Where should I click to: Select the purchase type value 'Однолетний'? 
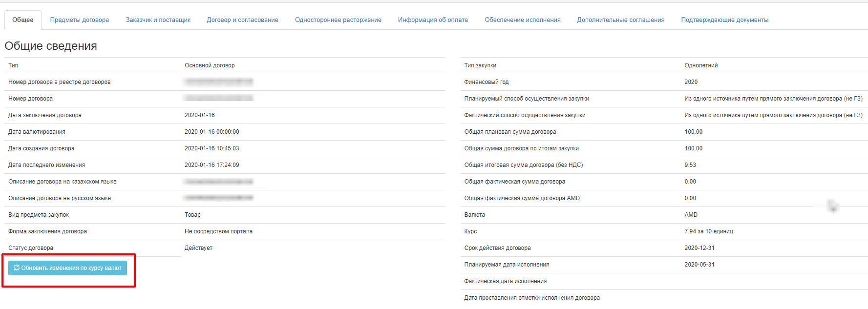click(x=701, y=65)
